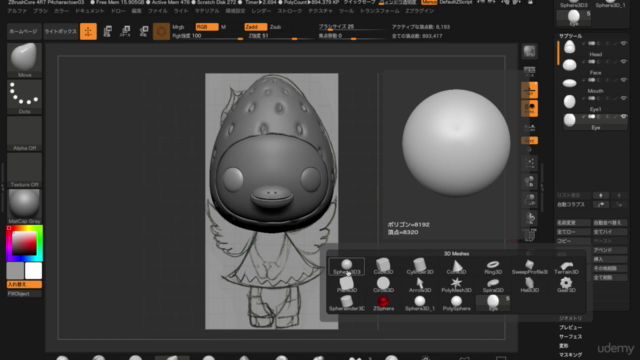Image resolution: width=640 pixels, height=360 pixels.
Task: Pick the Spherinder3D mesh
Action: [347, 303]
